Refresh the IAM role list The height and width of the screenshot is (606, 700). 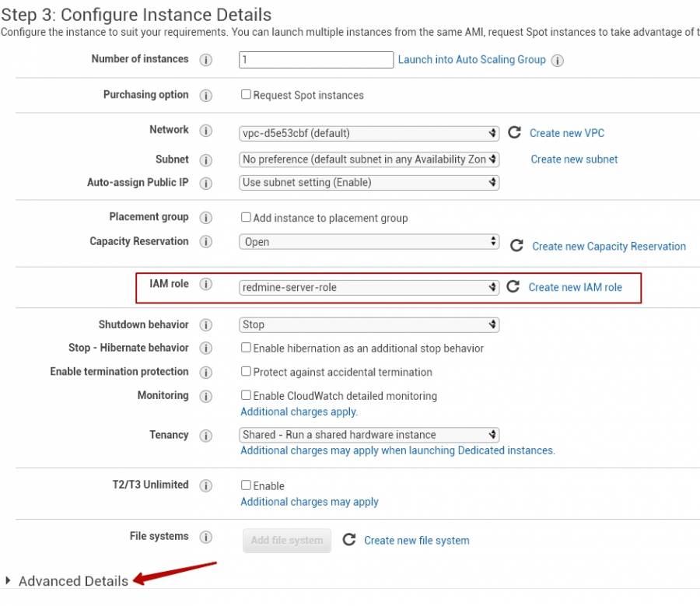(514, 287)
